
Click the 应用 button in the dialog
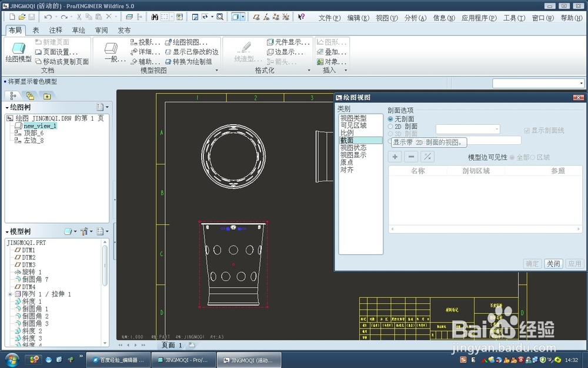coord(574,263)
